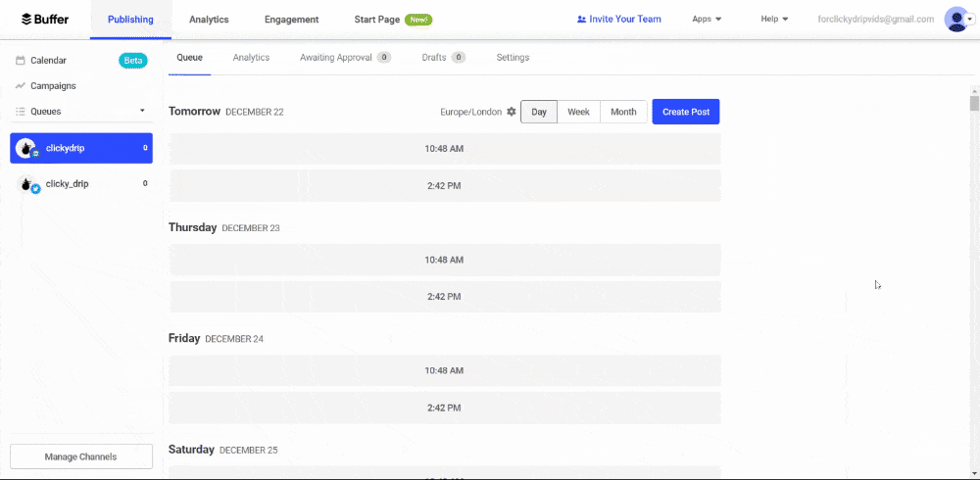Click the Friday 10:48 AM slot

point(444,370)
